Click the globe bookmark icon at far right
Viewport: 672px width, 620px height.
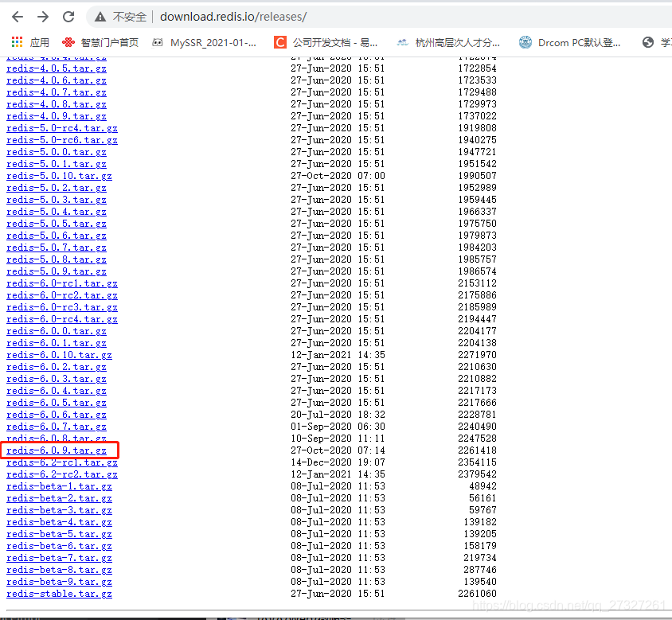[x=648, y=42]
